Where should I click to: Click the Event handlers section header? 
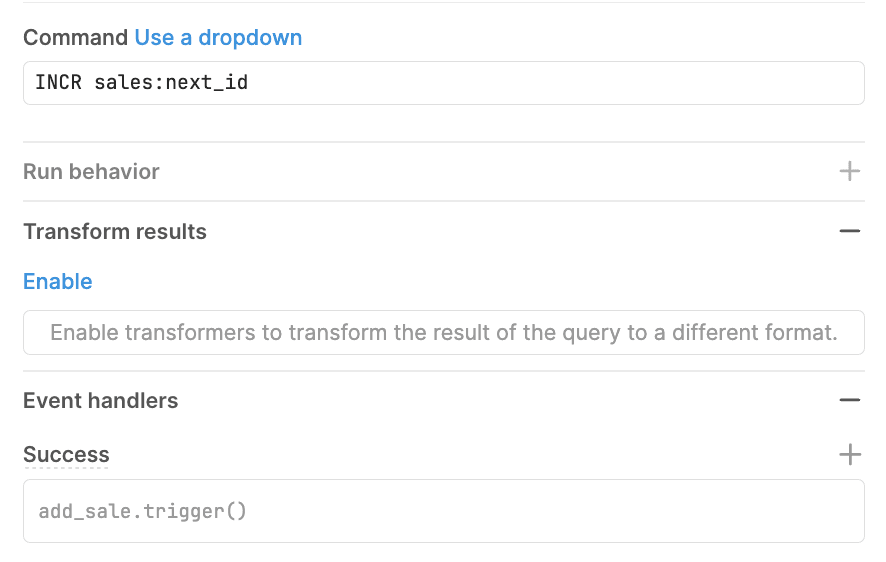coord(100,401)
